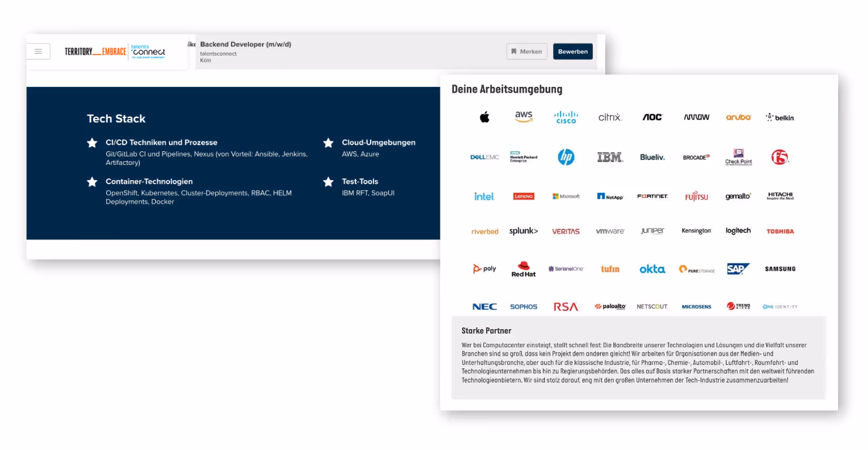Click the Check Point logo
This screenshot has height=450, width=868.
click(x=738, y=157)
